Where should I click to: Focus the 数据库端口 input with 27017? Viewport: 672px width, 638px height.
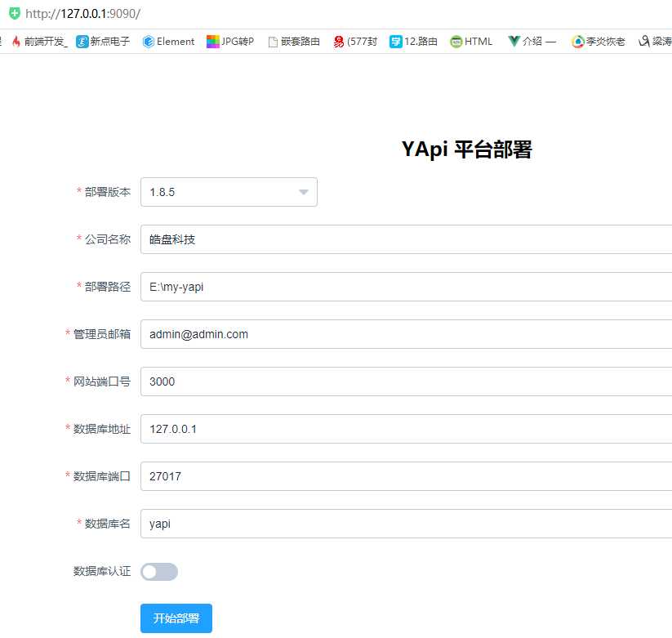click(407, 476)
